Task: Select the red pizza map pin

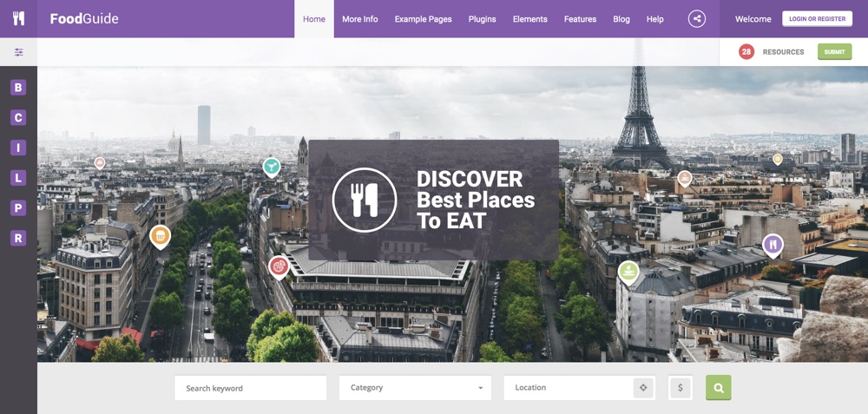Action: [x=279, y=267]
